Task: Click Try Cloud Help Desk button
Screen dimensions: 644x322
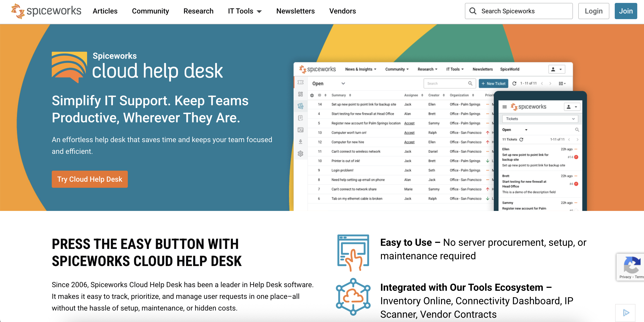Action: pos(90,179)
